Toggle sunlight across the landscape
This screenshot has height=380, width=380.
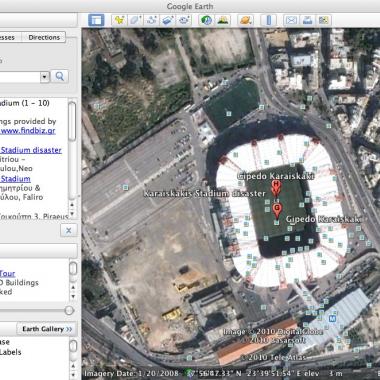223,20
